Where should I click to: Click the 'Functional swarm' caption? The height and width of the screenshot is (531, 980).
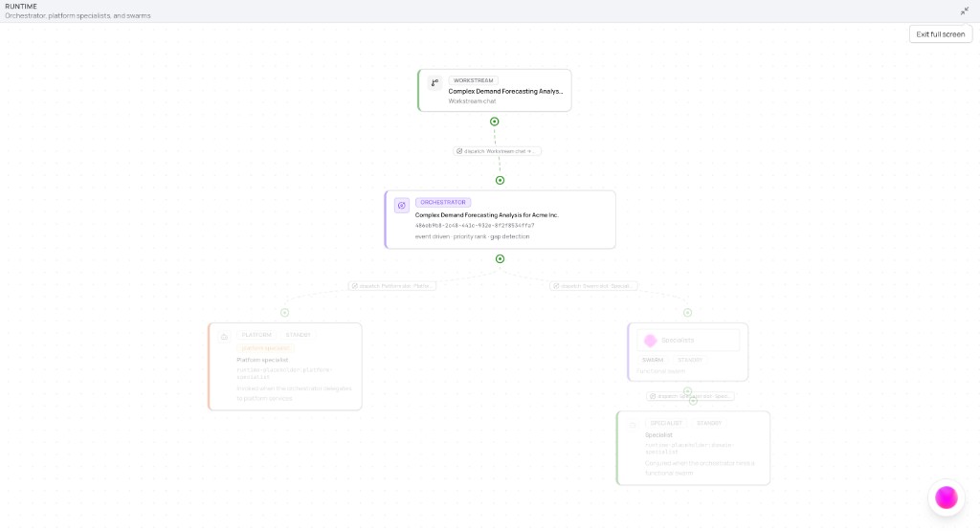(660, 371)
